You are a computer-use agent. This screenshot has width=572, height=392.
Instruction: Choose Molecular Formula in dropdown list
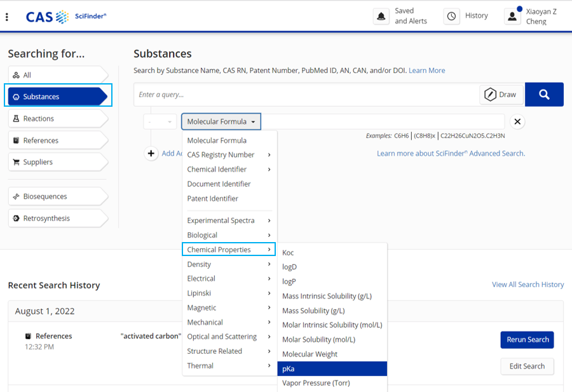[229, 140]
